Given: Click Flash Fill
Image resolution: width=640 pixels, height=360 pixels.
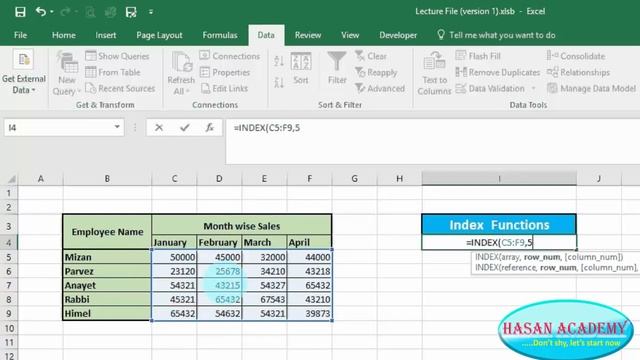Looking at the screenshot, I should pos(478,56).
